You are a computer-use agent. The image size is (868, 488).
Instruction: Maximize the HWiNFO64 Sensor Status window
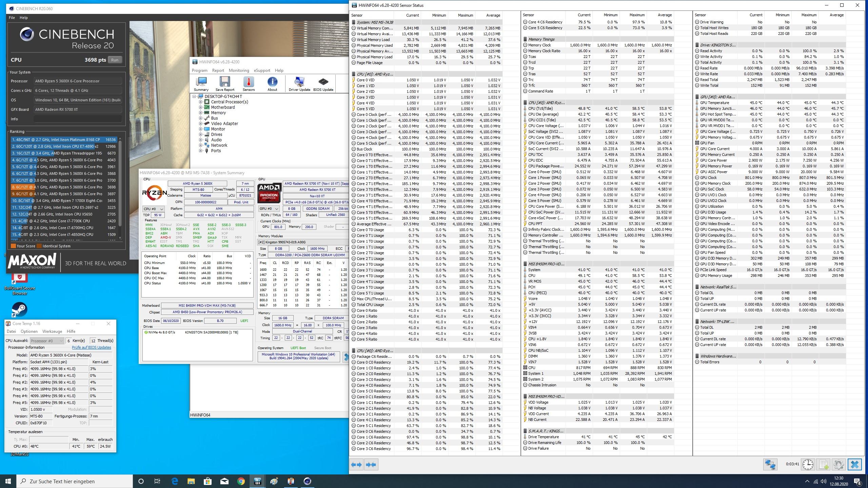coord(842,5)
